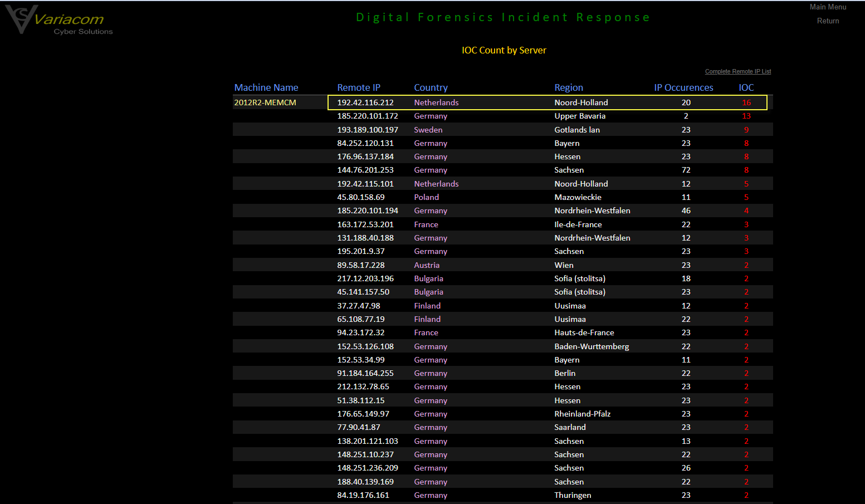The width and height of the screenshot is (865, 504).
Task: Click the IOC Count by Server title
Action: point(504,50)
